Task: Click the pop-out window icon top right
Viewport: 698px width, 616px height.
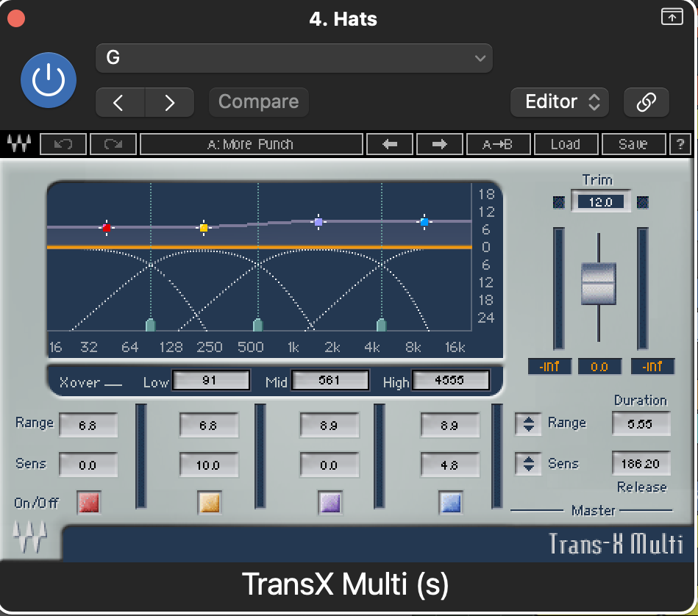Action: [672, 18]
